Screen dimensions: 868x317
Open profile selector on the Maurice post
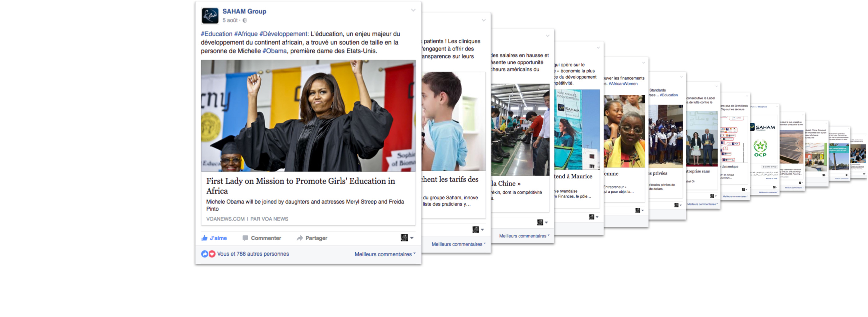tap(593, 217)
